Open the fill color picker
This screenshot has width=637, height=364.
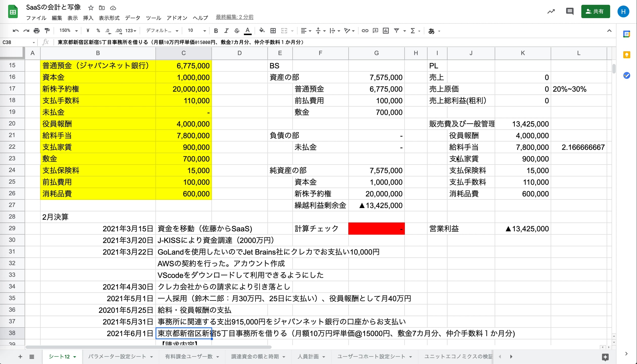[x=262, y=31]
